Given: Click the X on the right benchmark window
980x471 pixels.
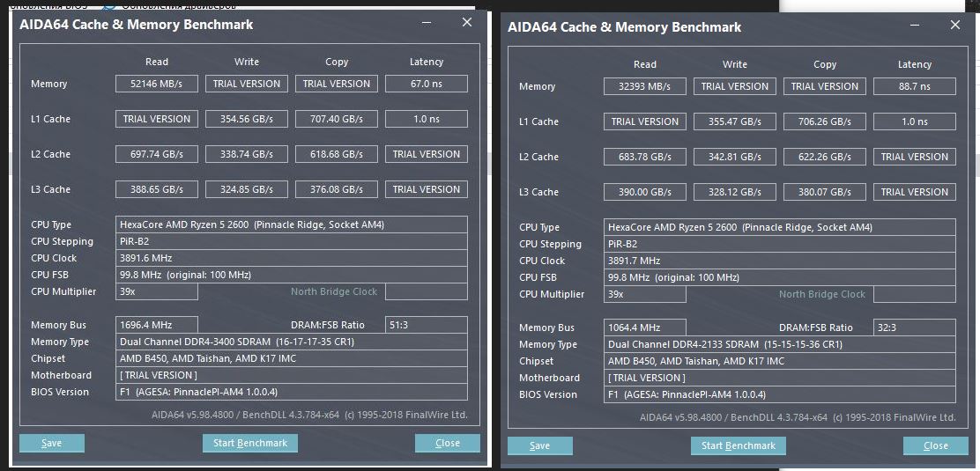Looking at the screenshot, I should pos(955,26).
